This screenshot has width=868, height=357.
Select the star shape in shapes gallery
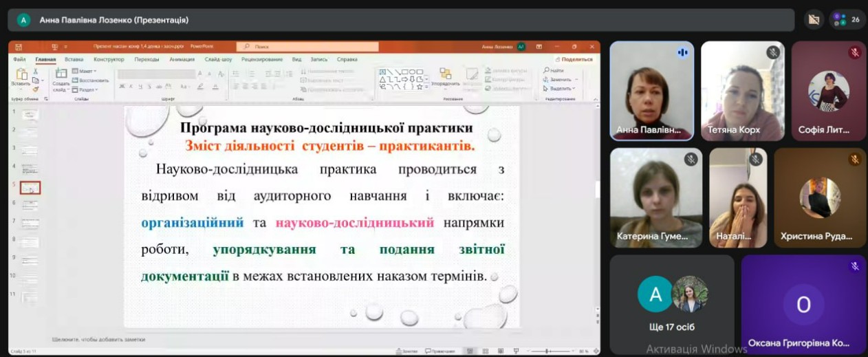coord(419,86)
